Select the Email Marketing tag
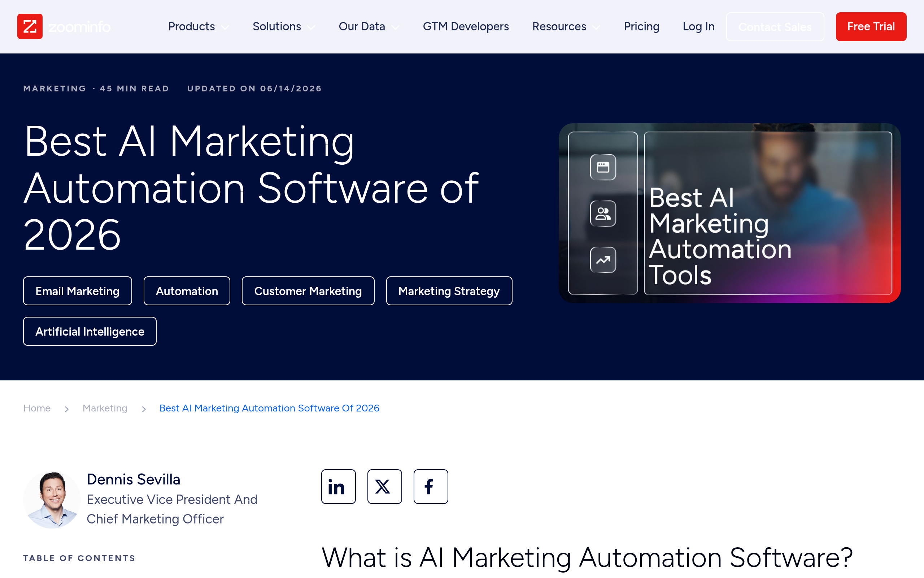The image size is (924, 578). click(78, 291)
